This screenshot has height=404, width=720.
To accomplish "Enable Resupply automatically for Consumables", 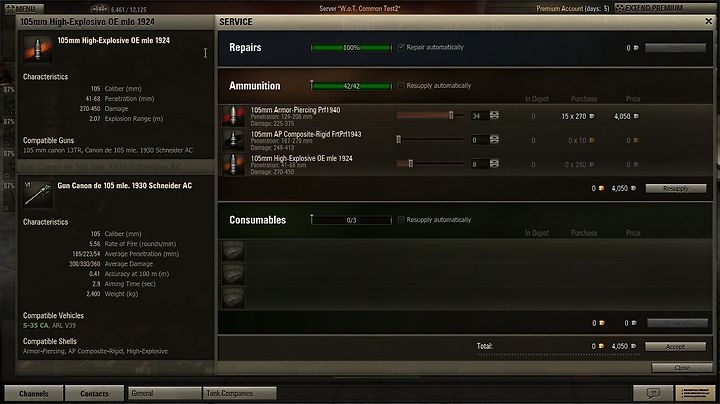I will [401, 220].
